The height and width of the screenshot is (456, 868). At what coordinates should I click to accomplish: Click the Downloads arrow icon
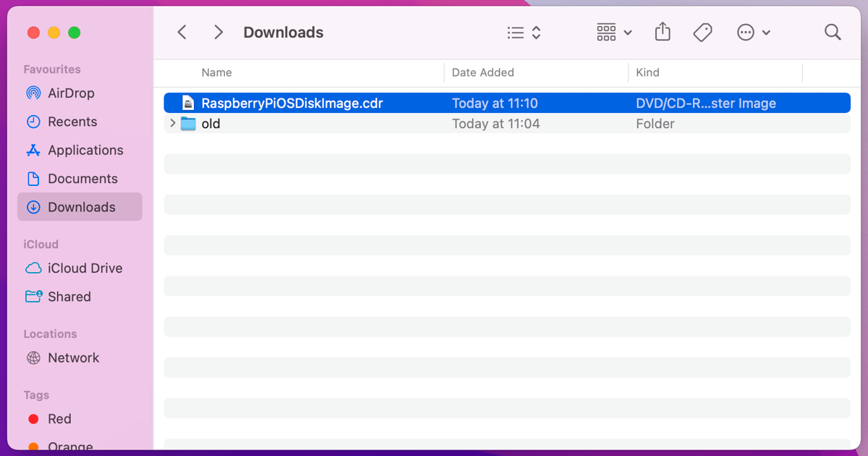[x=33, y=207]
